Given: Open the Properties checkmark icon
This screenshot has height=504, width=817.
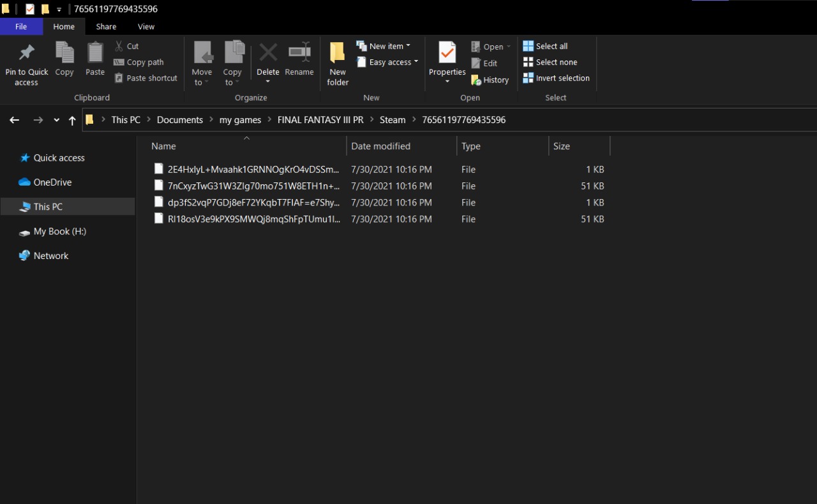Looking at the screenshot, I should (x=447, y=53).
